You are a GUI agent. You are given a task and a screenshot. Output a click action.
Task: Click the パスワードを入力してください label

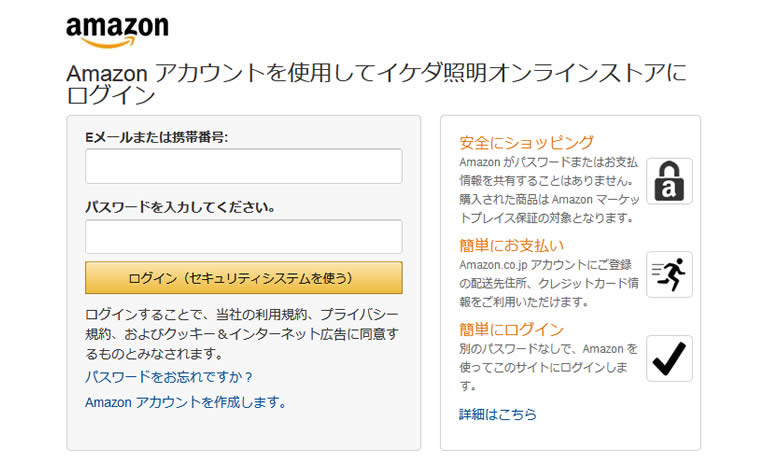[x=180, y=208]
